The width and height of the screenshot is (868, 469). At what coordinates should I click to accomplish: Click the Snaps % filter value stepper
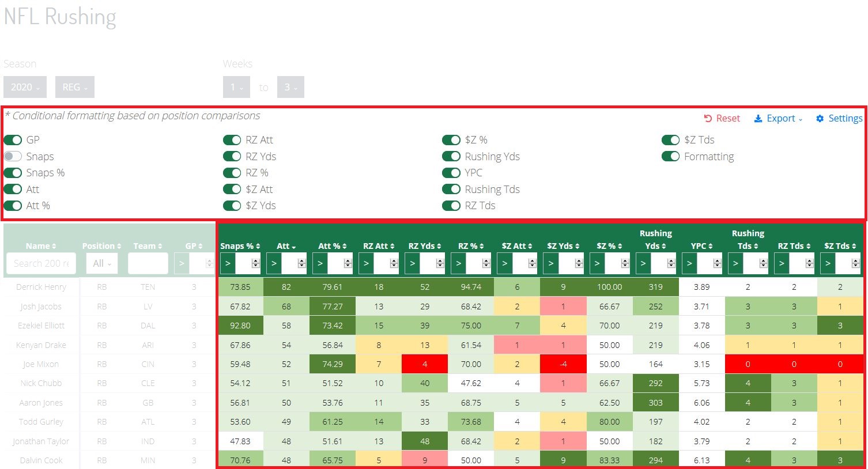[x=255, y=263]
